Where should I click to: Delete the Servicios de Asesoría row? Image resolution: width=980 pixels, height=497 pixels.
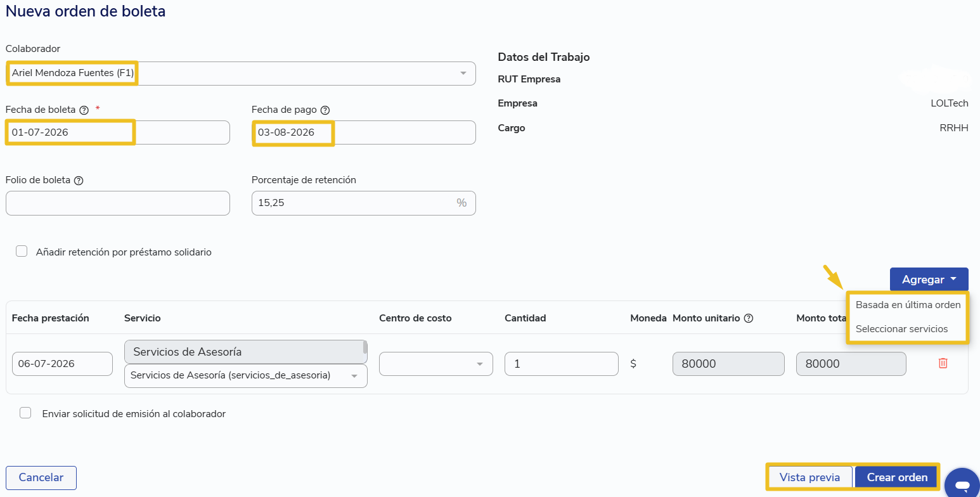(943, 363)
